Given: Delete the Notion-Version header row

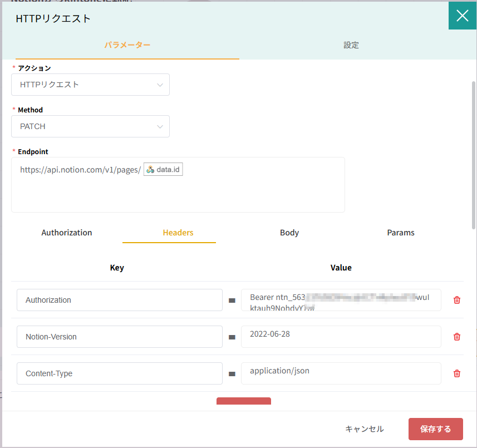Looking at the screenshot, I should (x=456, y=337).
